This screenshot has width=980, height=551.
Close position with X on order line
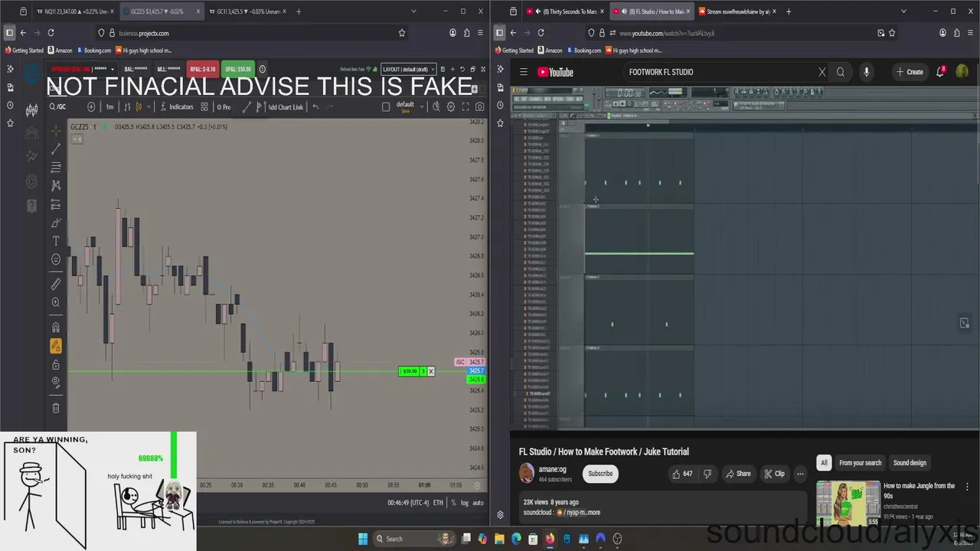[x=430, y=371]
